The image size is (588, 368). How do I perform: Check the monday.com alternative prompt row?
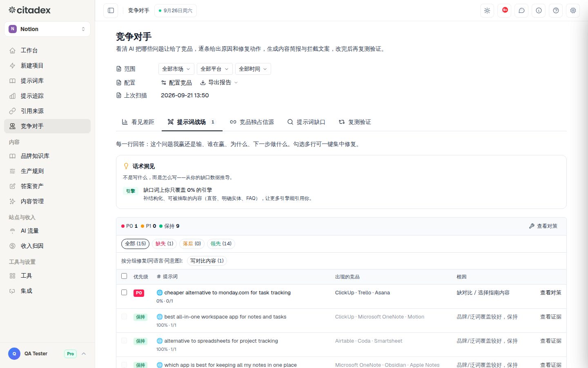124,292
